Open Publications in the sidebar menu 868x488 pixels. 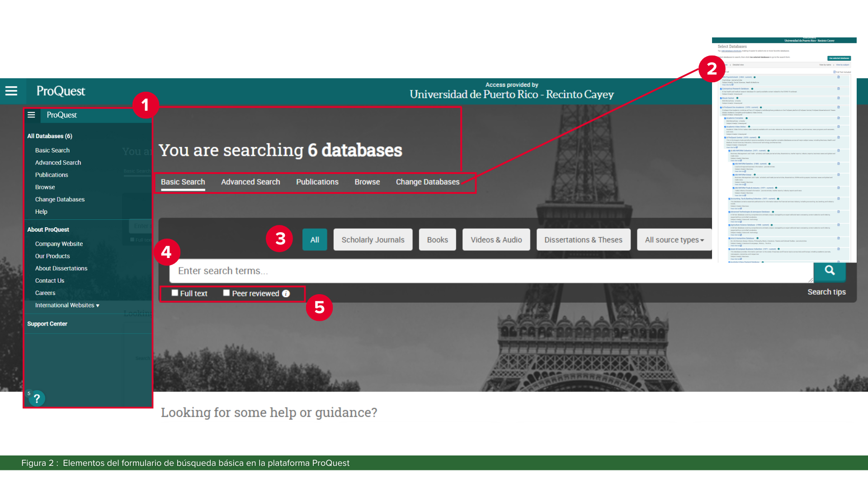52,175
